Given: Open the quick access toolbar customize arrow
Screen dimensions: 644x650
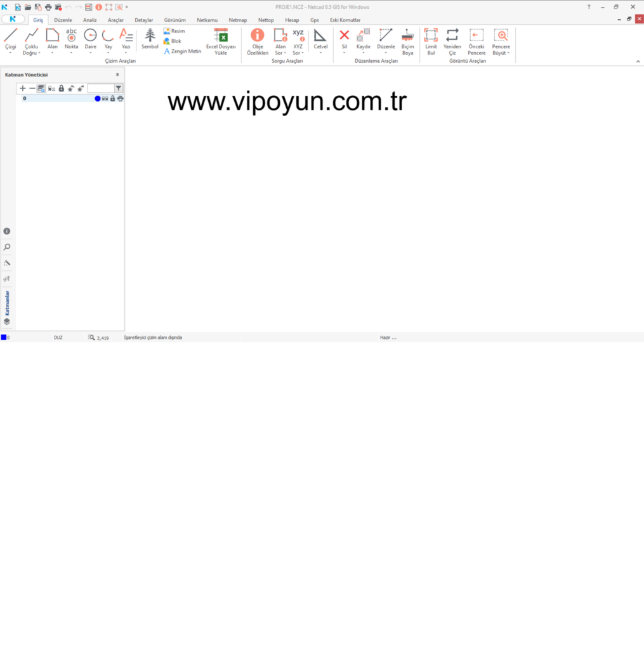Looking at the screenshot, I should tap(127, 7).
